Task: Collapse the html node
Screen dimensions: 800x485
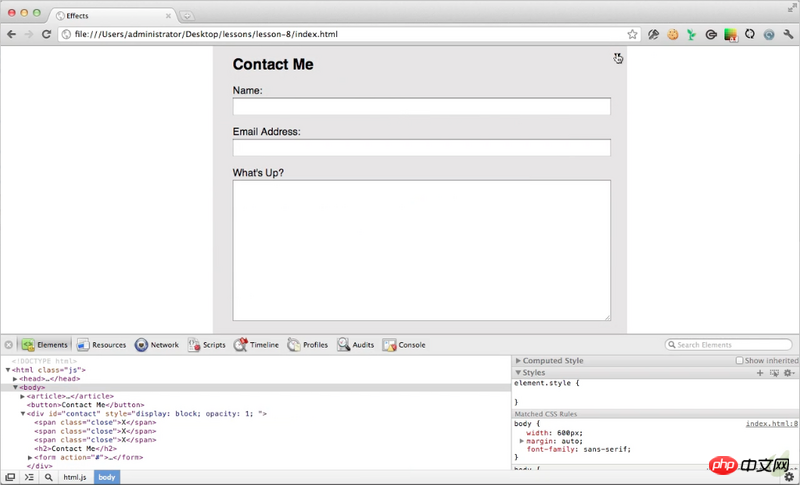Action: tap(8, 370)
